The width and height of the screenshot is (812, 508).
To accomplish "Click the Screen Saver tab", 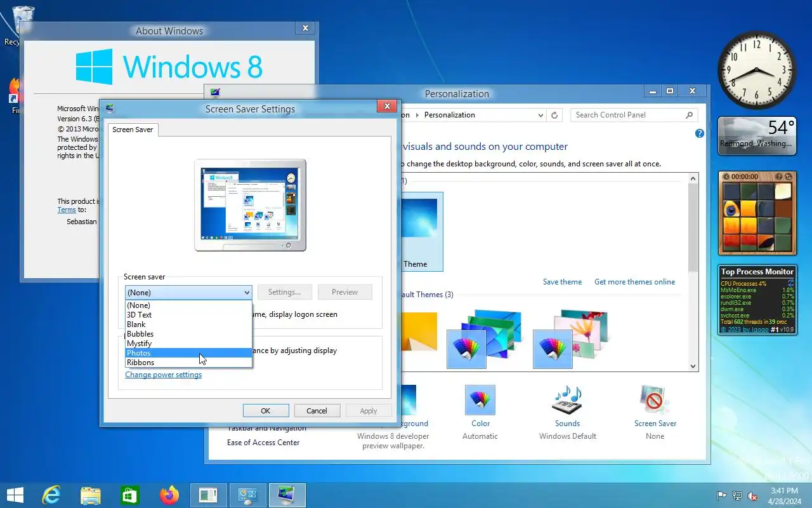I will click(x=133, y=130).
